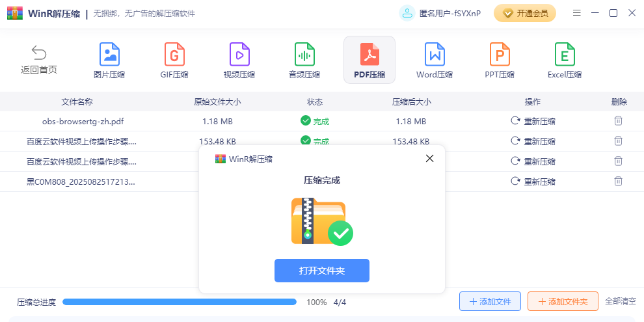The width and height of the screenshot is (644, 322).
Task: Click the anonymous user avatar icon
Action: [x=407, y=13]
